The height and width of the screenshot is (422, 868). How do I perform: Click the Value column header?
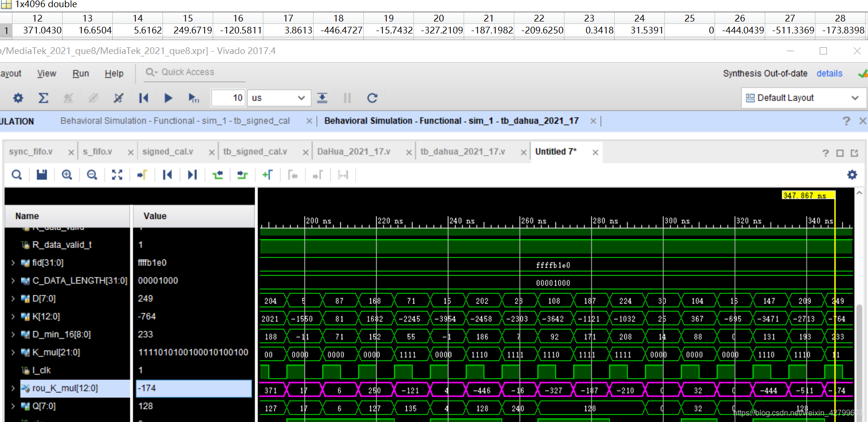(x=194, y=216)
